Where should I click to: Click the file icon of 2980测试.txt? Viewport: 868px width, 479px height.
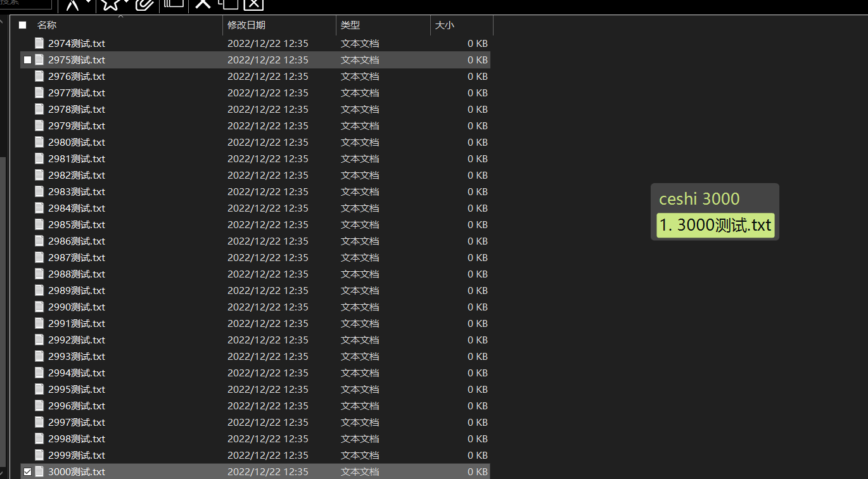click(39, 143)
